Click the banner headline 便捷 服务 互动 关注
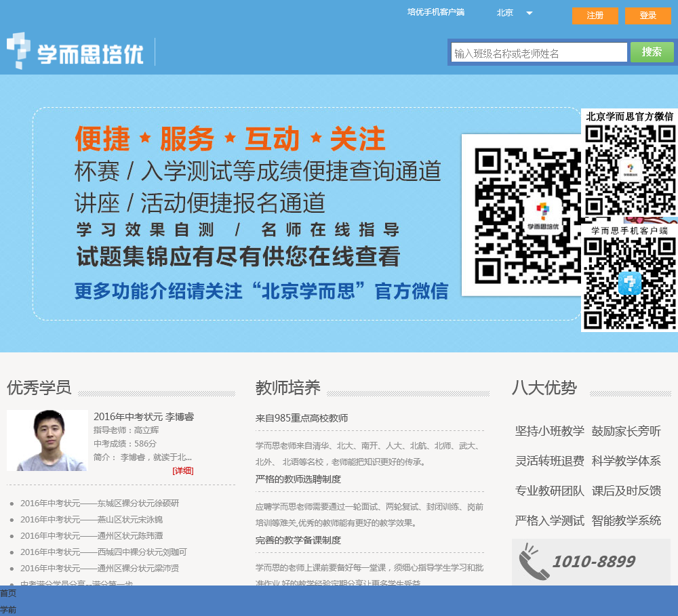Screen dimensions: 678x616 (230, 139)
